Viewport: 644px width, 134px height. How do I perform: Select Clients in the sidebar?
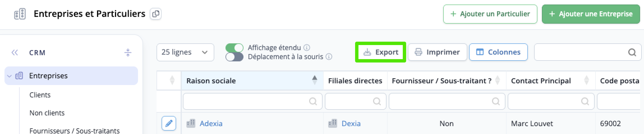click(40, 95)
